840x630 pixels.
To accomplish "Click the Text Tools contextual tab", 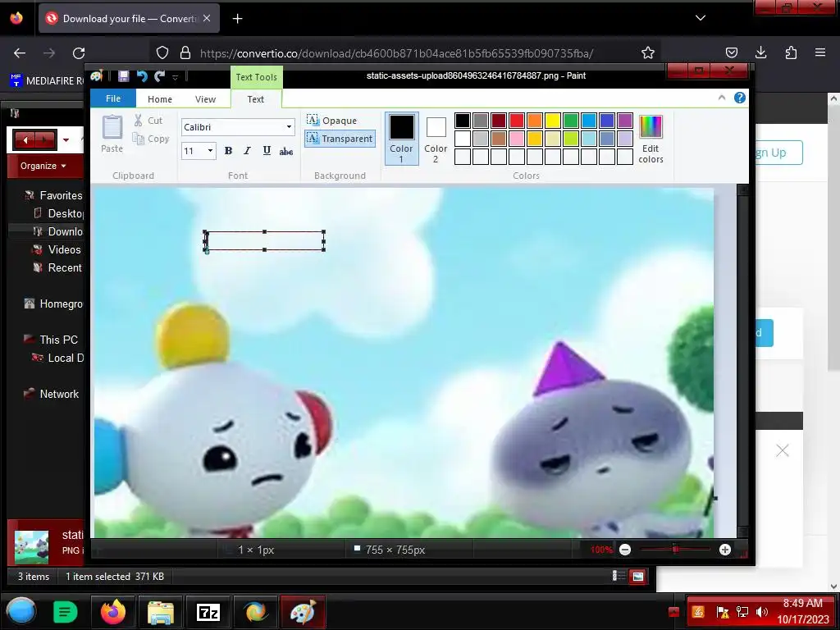I will click(256, 77).
